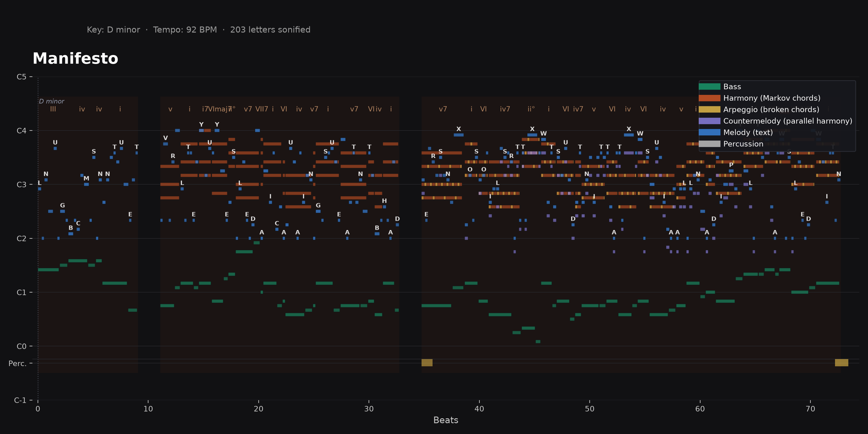Click the Arpeggio (broken chords) legend label
The width and height of the screenshot is (868, 434).
point(771,109)
